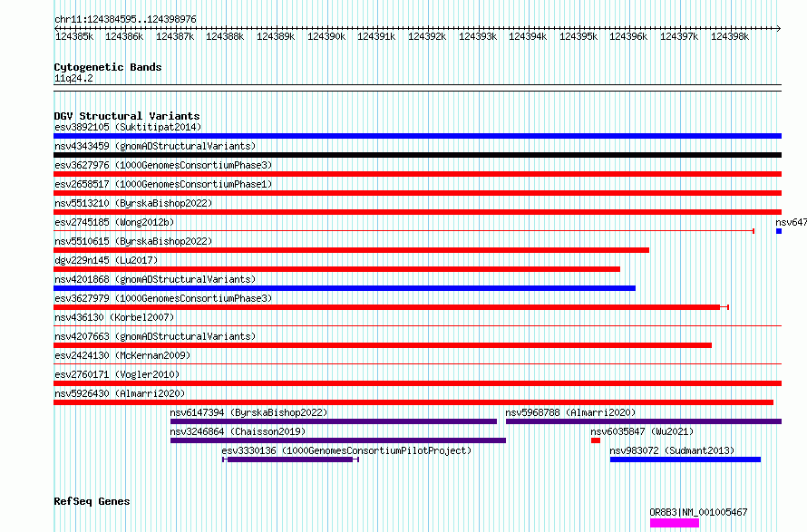The height and width of the screenshot is (532, 807).
Task: Open nsv436130 (Korbel2007) variant label
Action: [114, 317]
